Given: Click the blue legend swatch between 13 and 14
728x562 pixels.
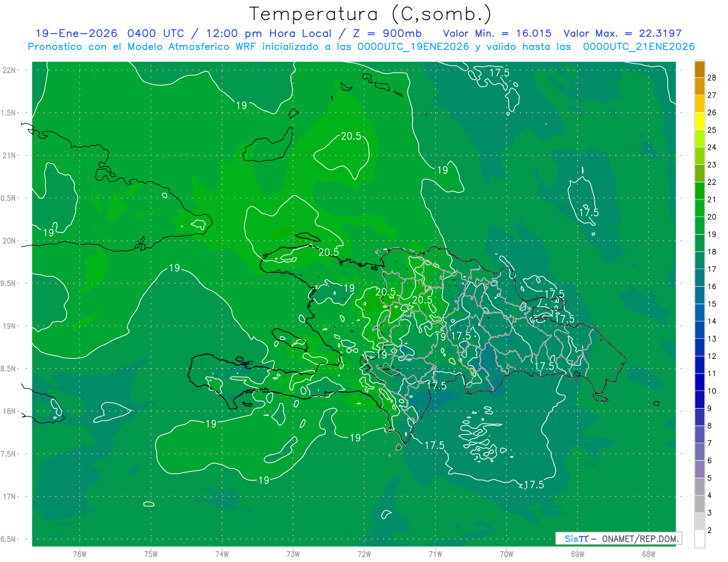Looking at the screenshot, I should click(x=699, y=330).
